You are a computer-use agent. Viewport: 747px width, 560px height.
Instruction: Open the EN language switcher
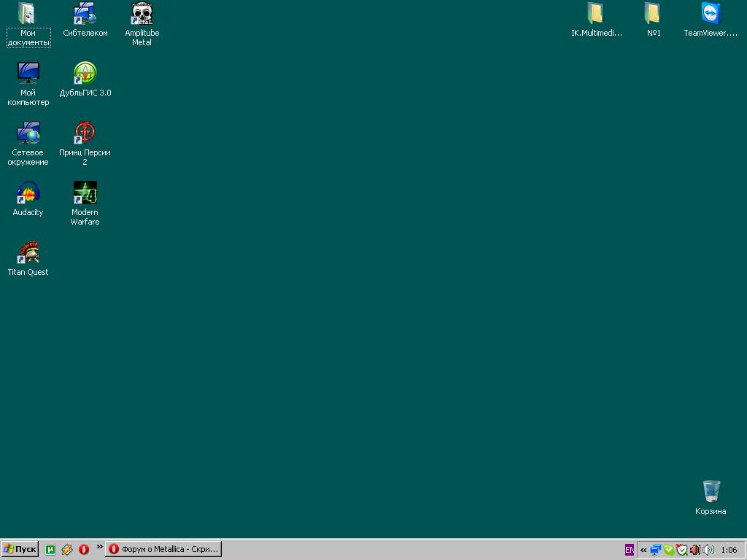pos(629,550)
